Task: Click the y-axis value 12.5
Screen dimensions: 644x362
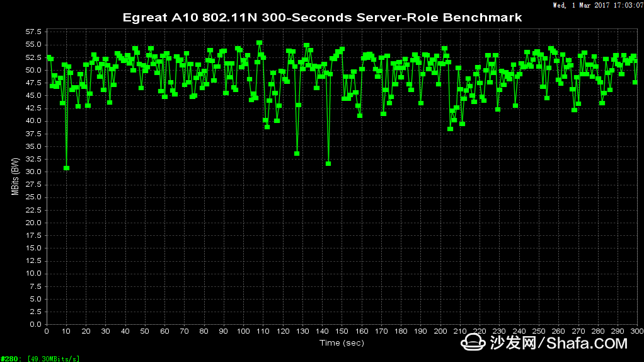Action: (33, 261)
